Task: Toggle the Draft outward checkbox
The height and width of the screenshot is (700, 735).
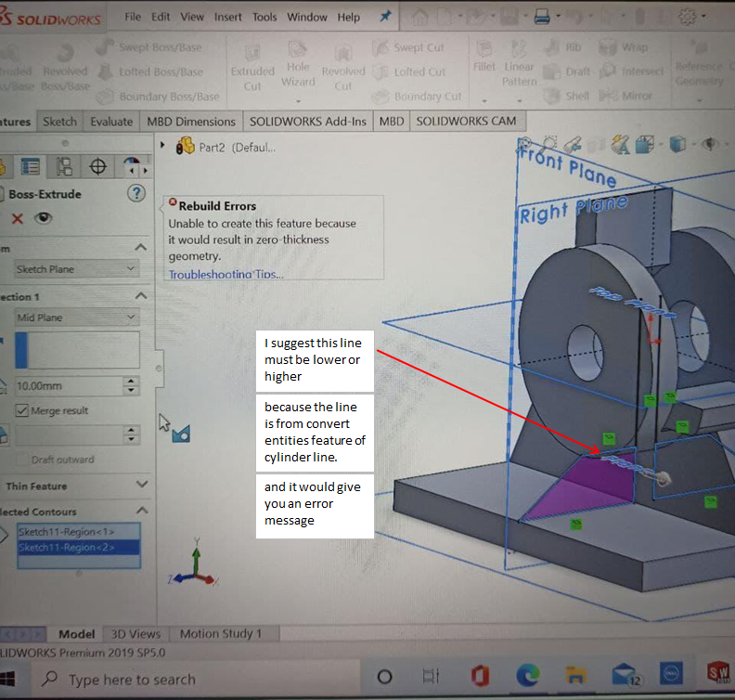Action: 21,460
